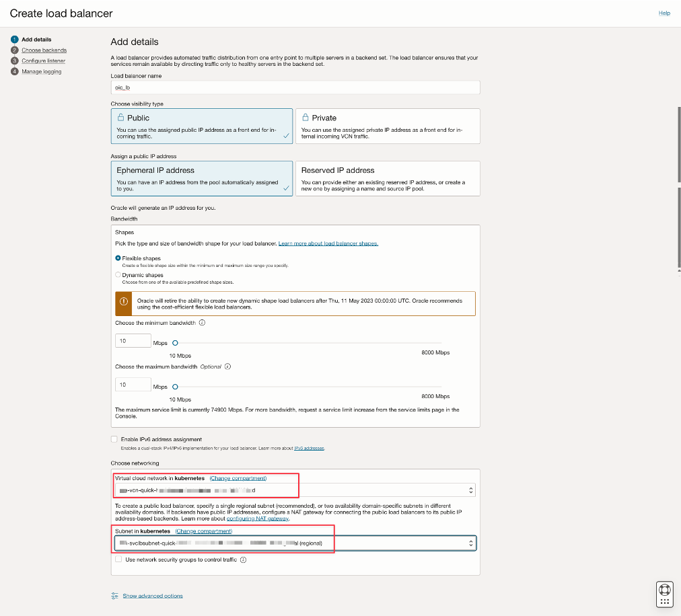Open the help life-ring icon bottom right
The height and width of the screenshot is (616, 681).
(x=664, y=589)
